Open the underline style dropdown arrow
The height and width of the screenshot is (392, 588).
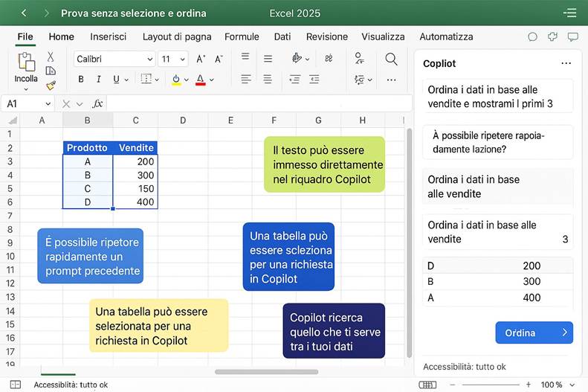(x=126, y=80)
